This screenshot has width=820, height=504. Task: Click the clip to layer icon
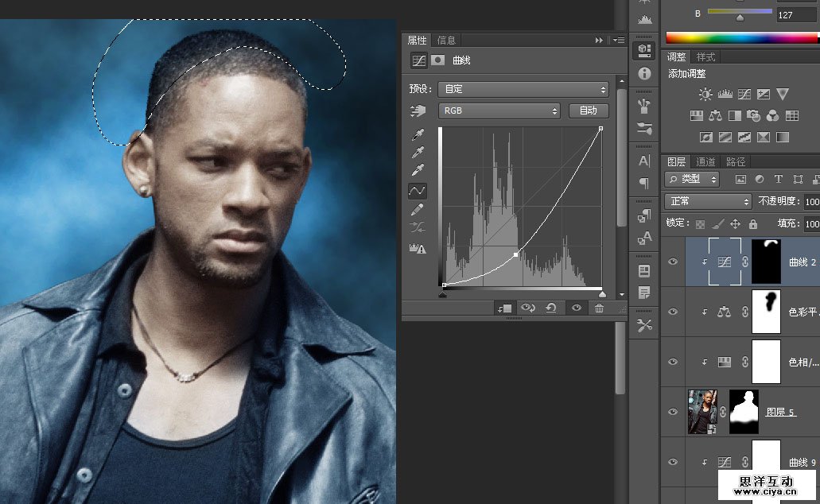[x=503, y=308]
